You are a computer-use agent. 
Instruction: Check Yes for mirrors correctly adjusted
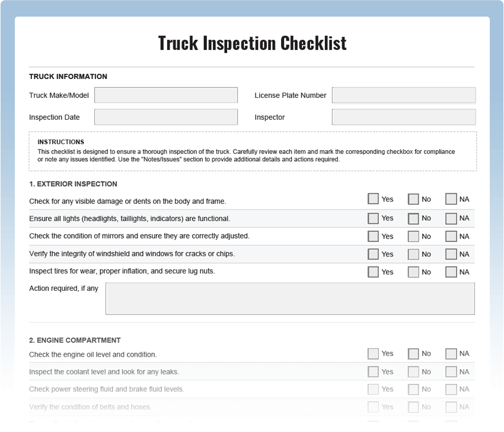(x=373, y=236)
